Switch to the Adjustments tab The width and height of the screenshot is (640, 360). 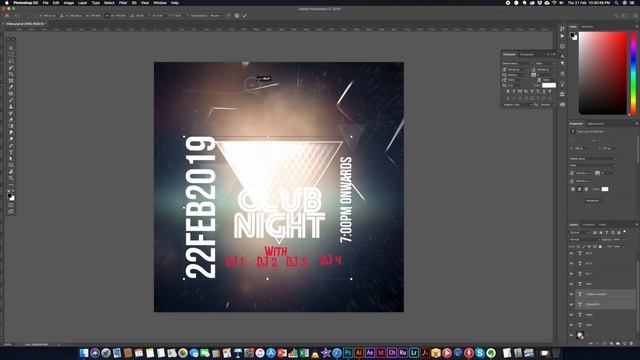[x=596, y=124]
